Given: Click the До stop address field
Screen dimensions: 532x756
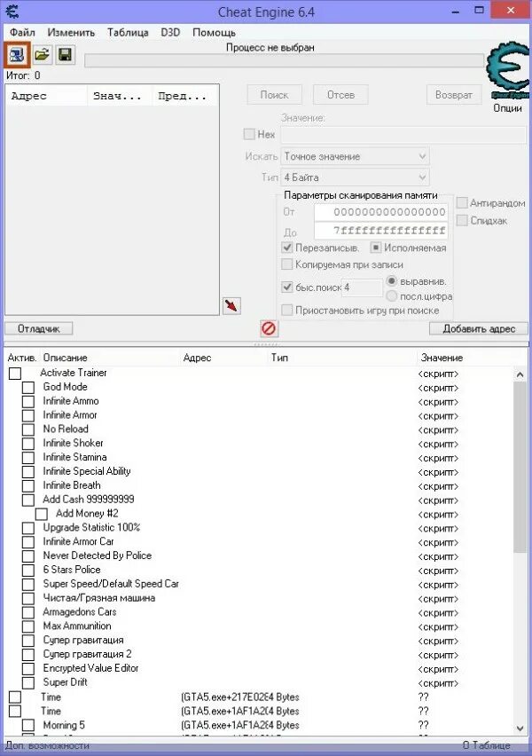Looking at the screenshot, I should tap(380, 231).
